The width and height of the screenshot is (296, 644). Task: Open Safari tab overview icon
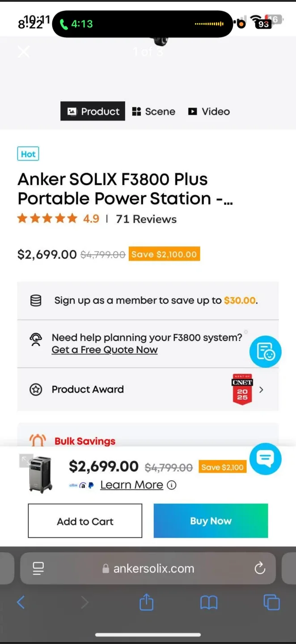271,602
